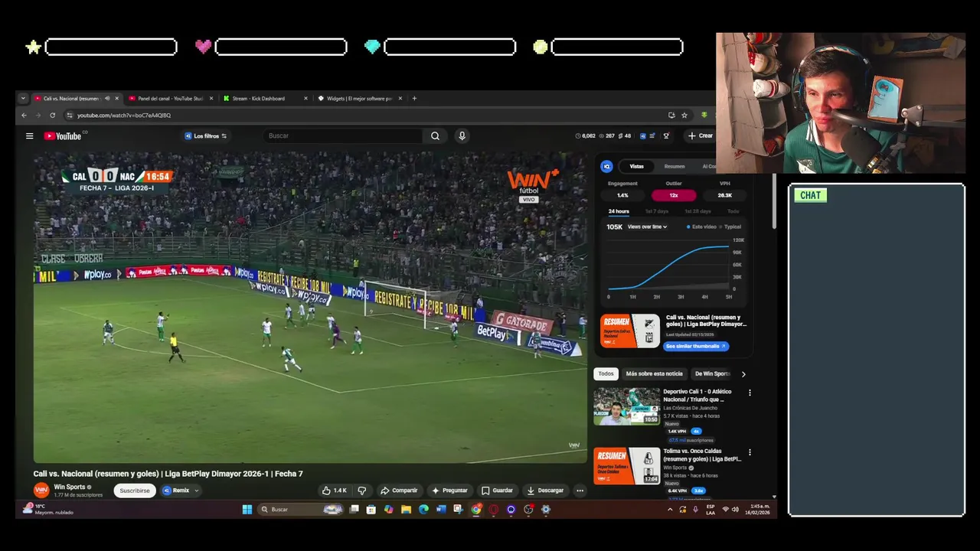Open the Win Sports channel avatar
980x551 pixels.
[x=41, y=490]
